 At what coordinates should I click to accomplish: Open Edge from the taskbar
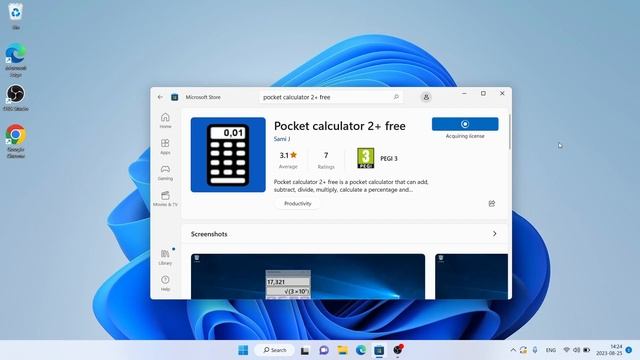(x=361, y=350)
